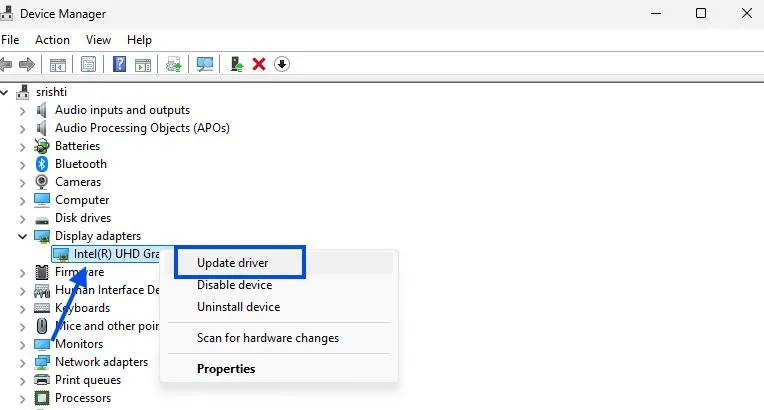Collapse the Display adapters node
Viewport: 764px width, 410px height.
point(22,236)
